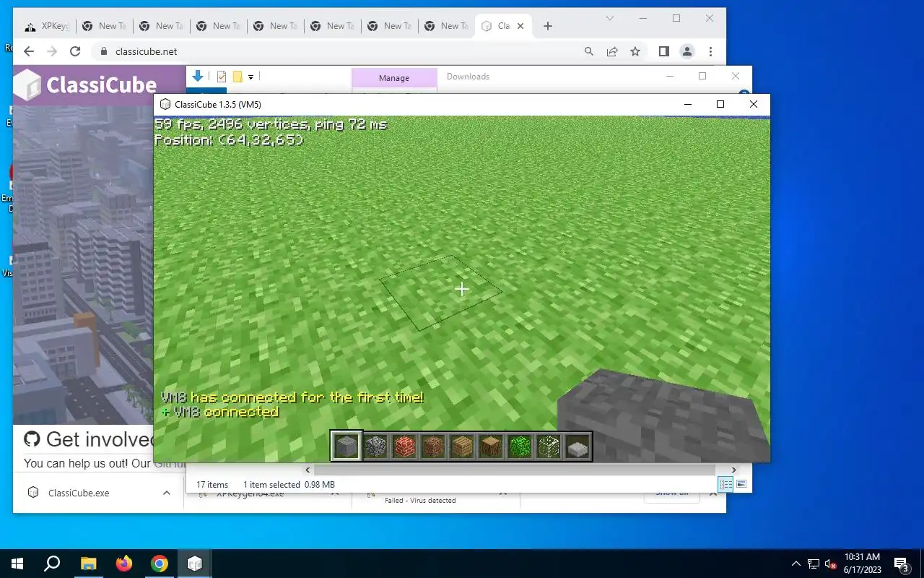Open a new Chrome tab with the plus button
The image size is (924, 578).
[x=548, y=26]
